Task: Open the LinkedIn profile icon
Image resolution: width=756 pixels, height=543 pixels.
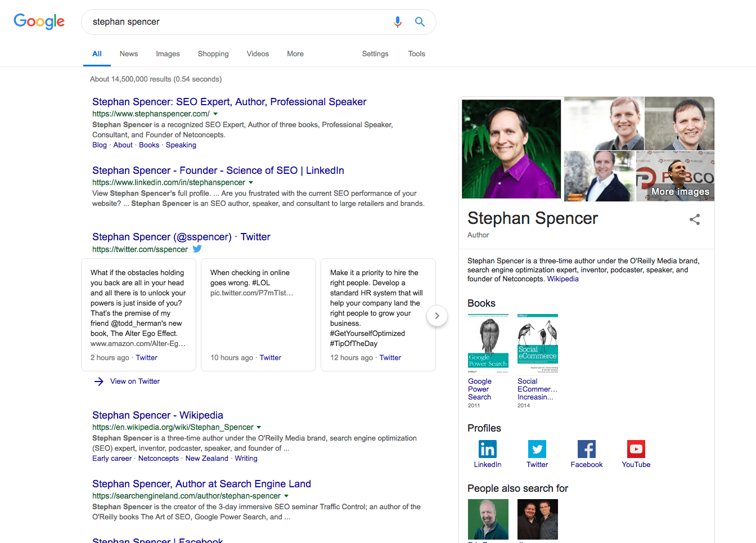Action: (488, 449)
